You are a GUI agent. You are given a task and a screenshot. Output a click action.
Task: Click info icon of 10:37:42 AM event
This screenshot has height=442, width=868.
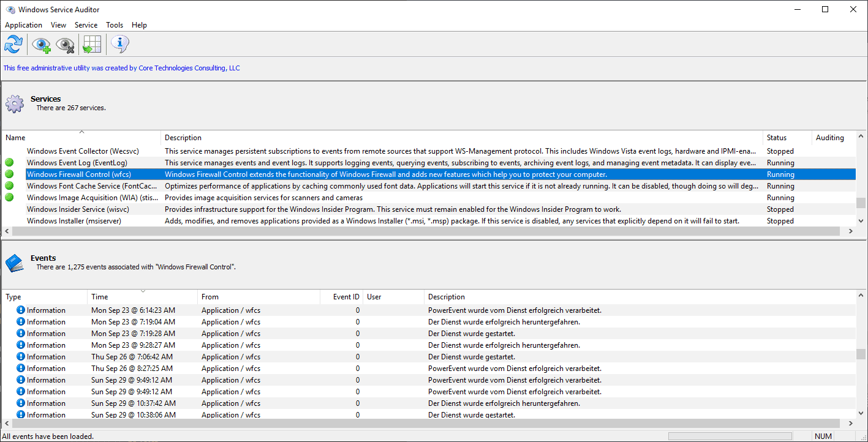(x=21, y=403)
